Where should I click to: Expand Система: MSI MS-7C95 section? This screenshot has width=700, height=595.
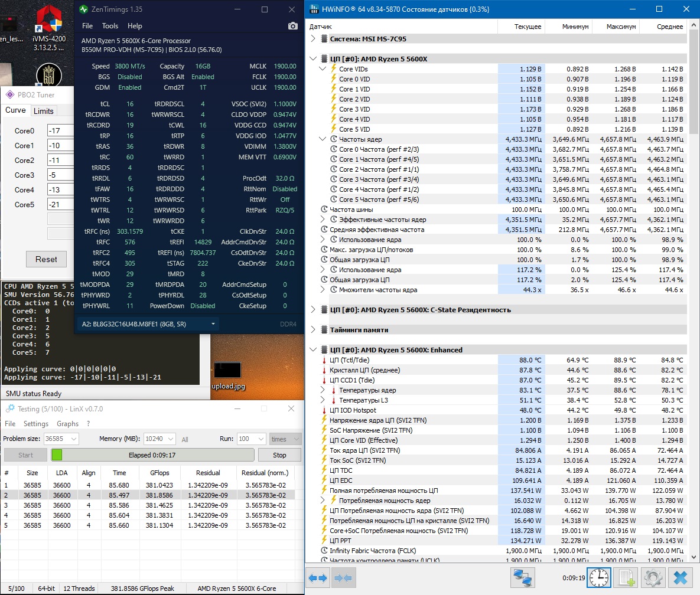(313, 39)
